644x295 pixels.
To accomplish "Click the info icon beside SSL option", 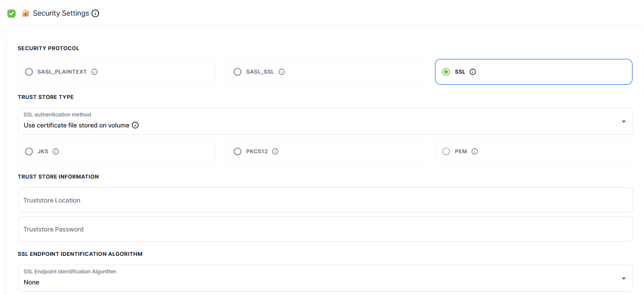I will 473,72.
